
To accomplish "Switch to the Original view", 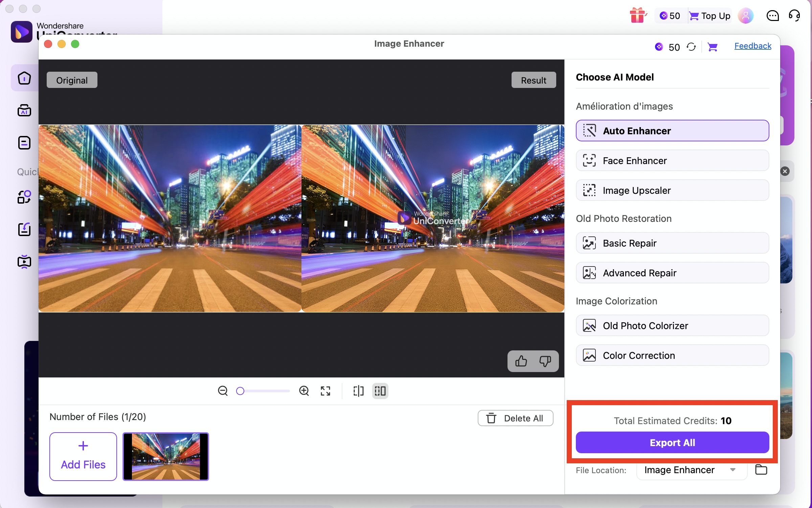I will click(x=72, y=80).
